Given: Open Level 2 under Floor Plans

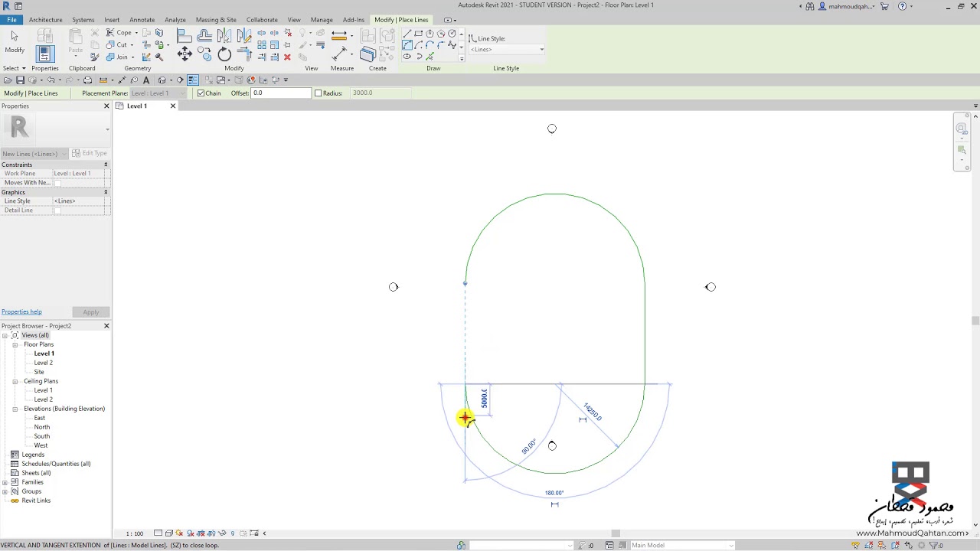Looking at the screenshot, I should (x=43, y=363).
